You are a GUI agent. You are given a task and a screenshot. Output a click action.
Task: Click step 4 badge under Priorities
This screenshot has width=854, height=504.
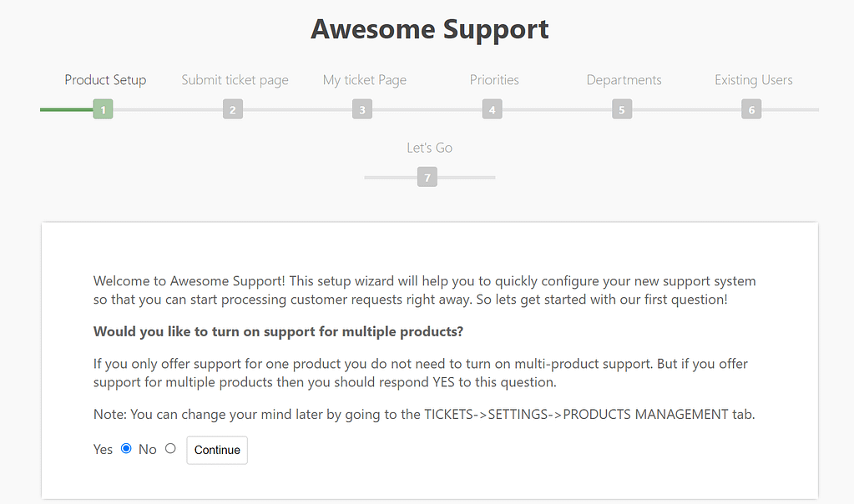(492, 108)
